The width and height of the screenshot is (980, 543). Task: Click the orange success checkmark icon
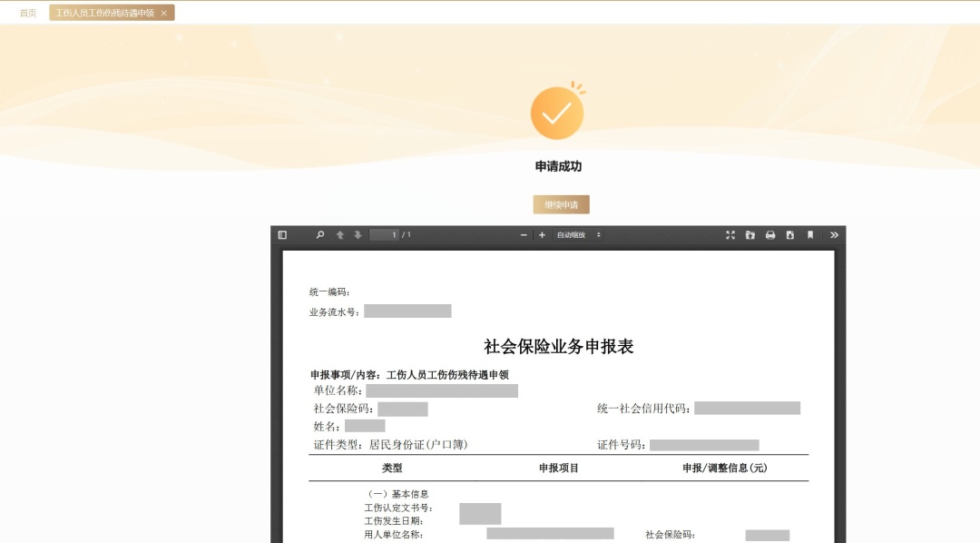pos(557,113)
